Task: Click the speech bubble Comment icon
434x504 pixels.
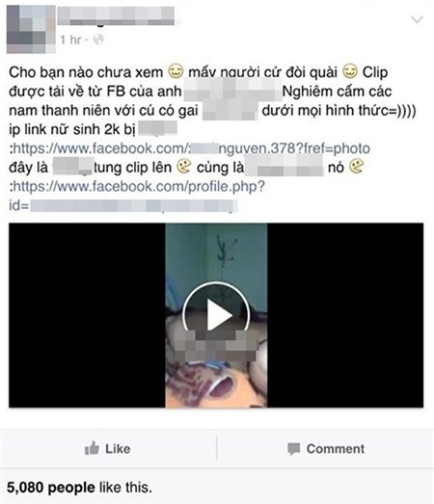Action: [x=293, y=449]
